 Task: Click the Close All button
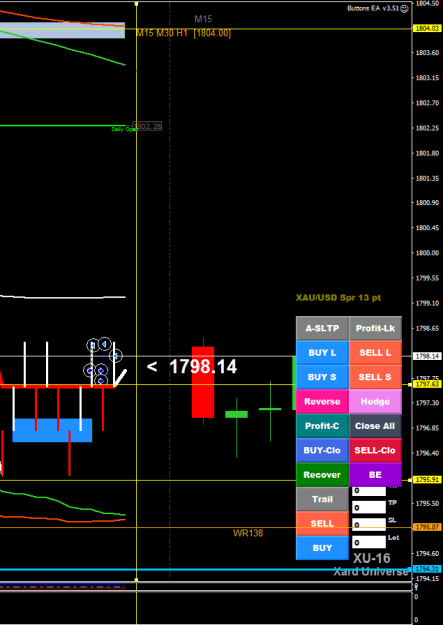pyautogui.click(x=375, y=426)
